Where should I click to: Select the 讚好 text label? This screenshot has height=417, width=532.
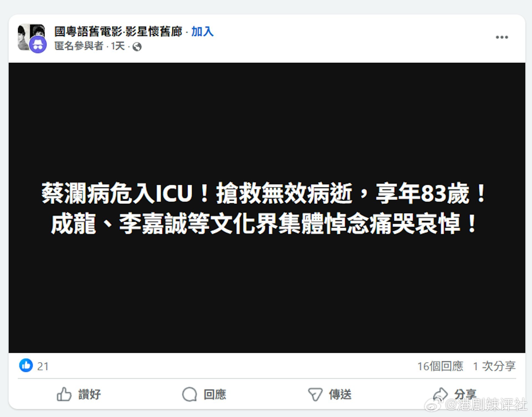point(89,394)
